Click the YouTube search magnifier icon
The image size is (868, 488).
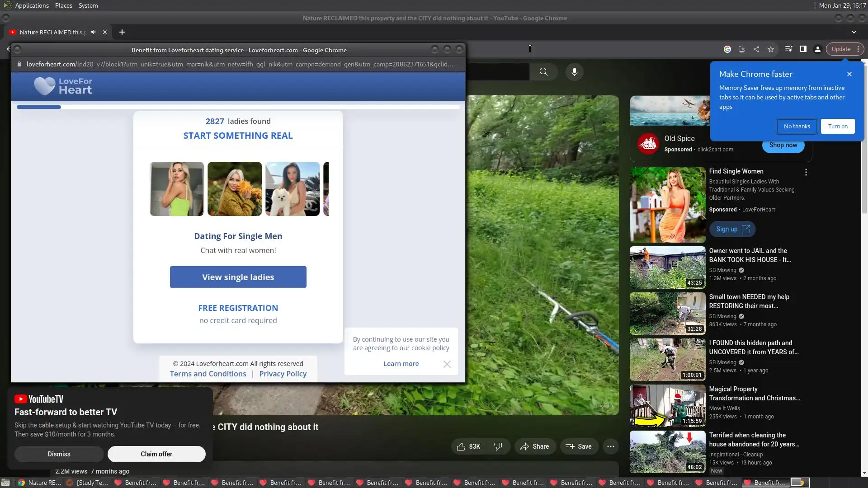[543, 72]
